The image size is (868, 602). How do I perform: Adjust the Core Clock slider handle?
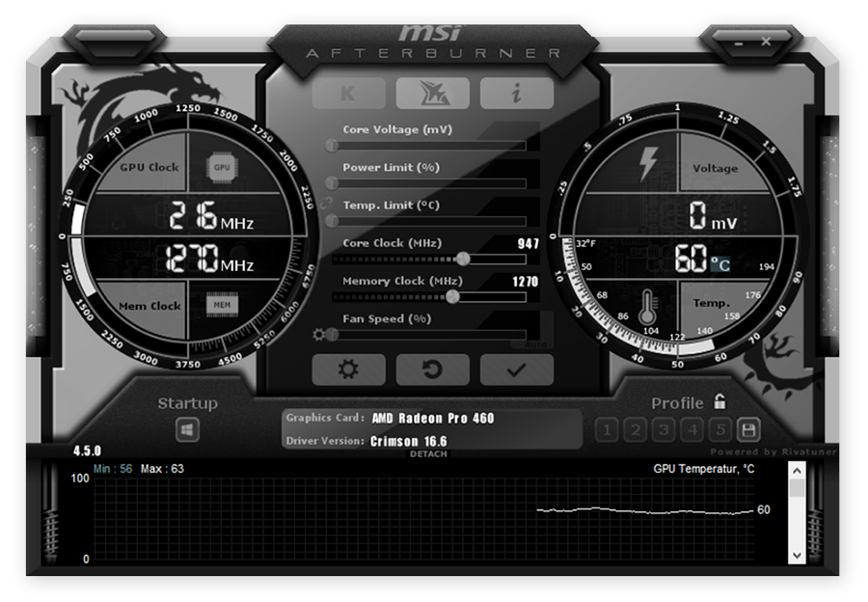coord(461,259)
